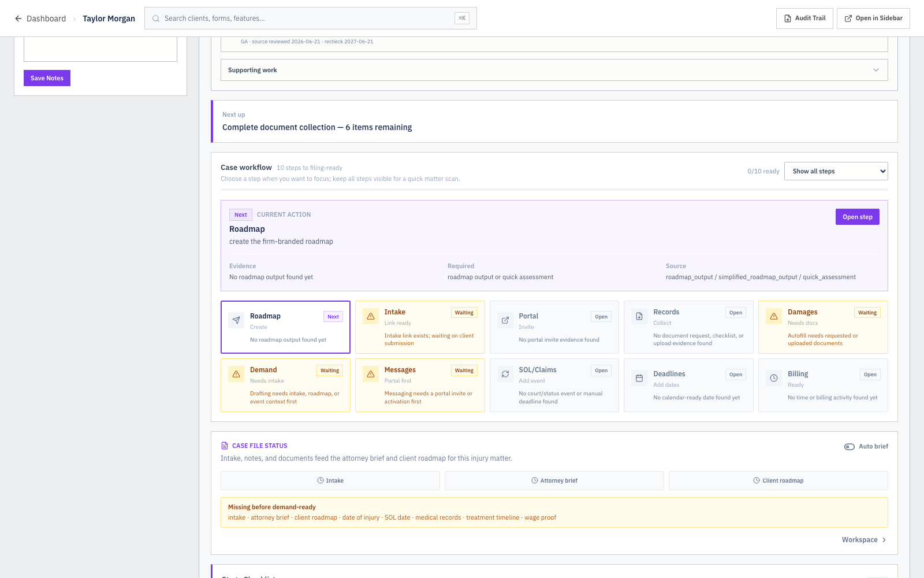Screen dimensions: 924x578
Task: Click the Records document icon
Action: [639, 316]
